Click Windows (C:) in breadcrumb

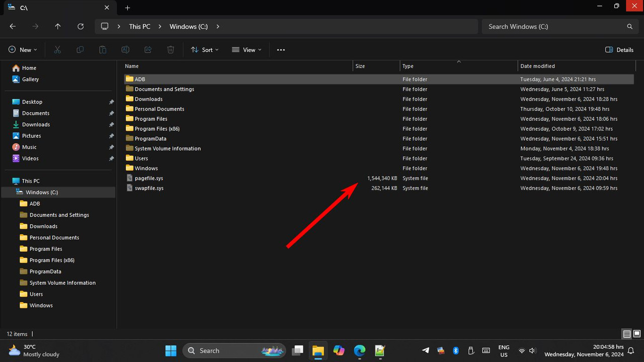(x=189, y=27)
